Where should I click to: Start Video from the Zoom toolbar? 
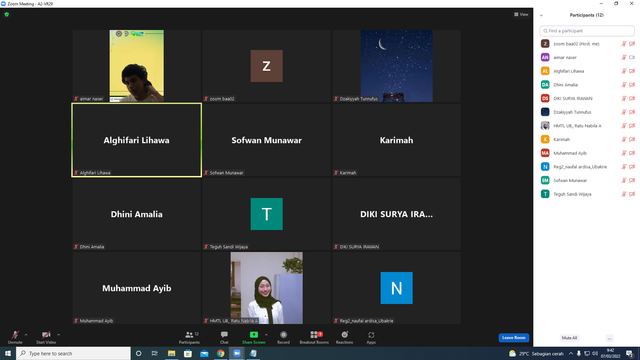tap(46, 337)
